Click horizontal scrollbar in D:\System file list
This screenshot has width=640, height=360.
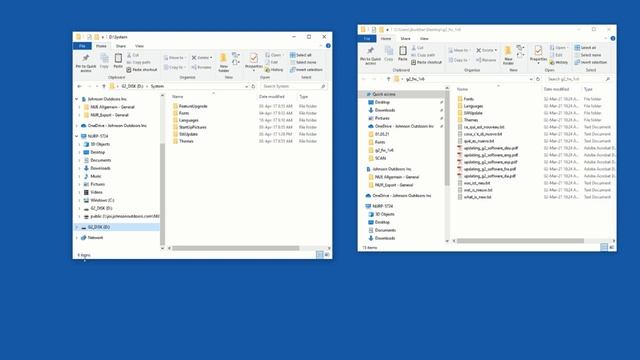[236, 248]
